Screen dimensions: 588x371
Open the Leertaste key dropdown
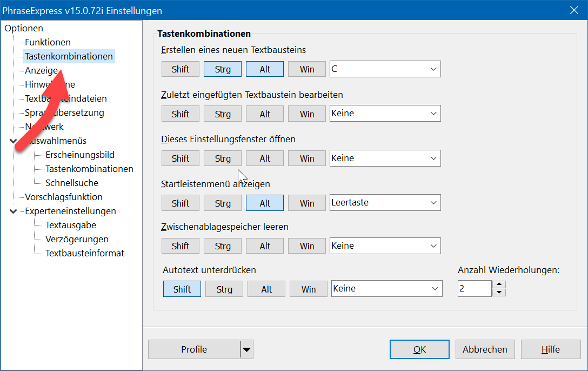click(385, 203)
